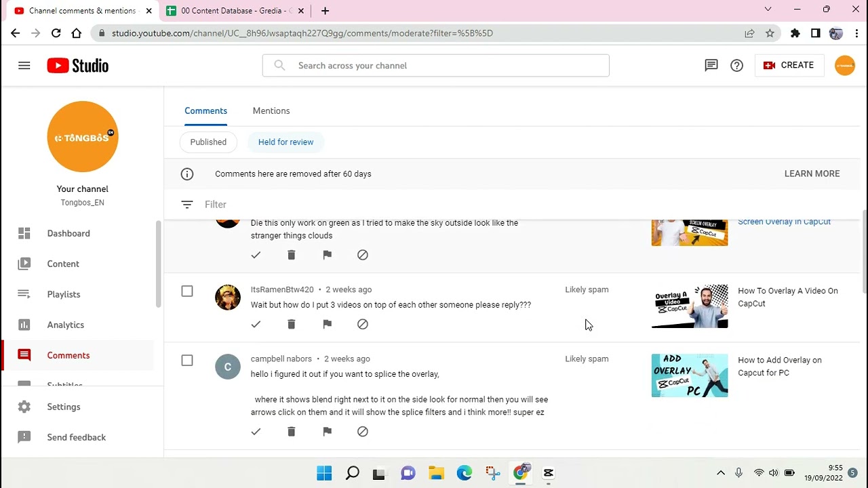Open File Explorer from the taskbar
The height and width of the screenshot is (488, 868).
tap(436, 473)
